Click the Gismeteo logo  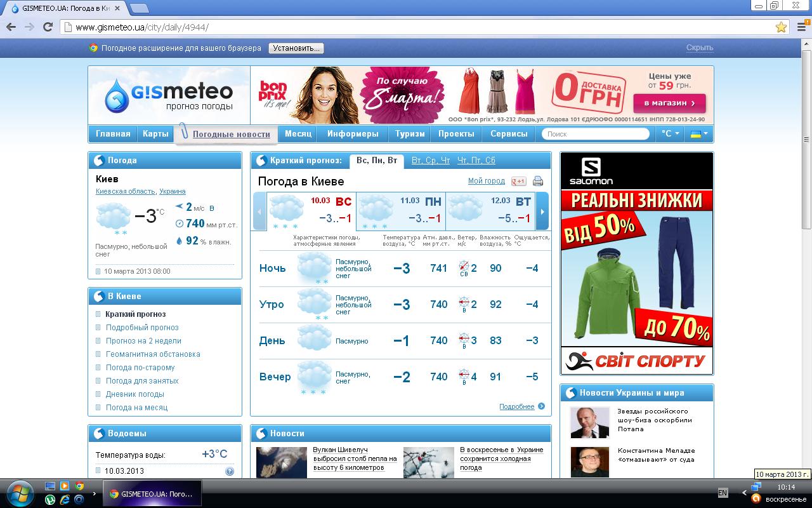click(x=169, y=95)
